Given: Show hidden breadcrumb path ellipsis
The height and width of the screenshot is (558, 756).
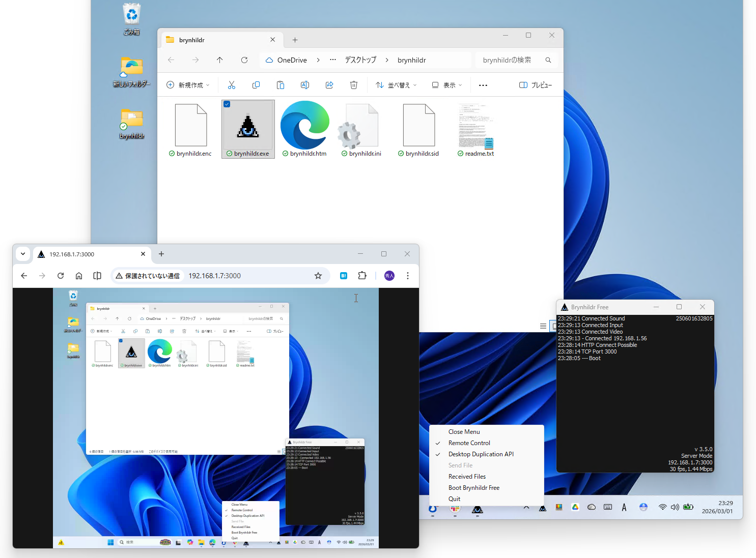Looking at the screenshot, I should pyautogui.click(x=333, y=60).
